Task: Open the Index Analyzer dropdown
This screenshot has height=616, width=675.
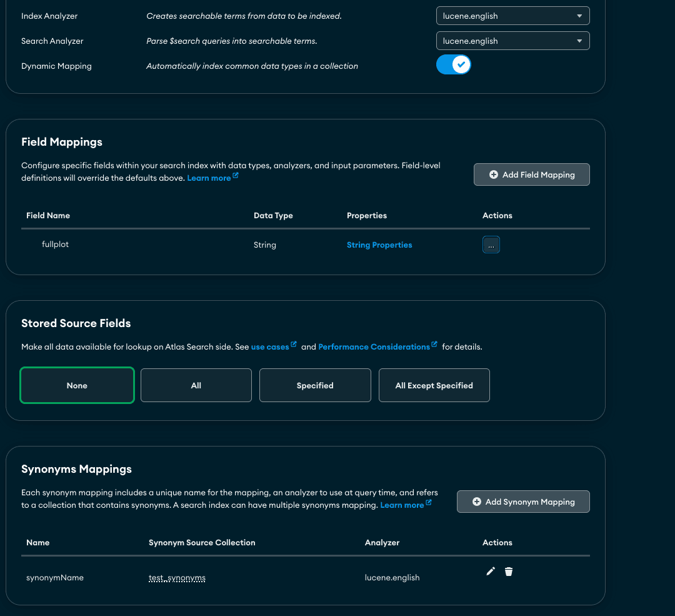Action: point(512,16)
